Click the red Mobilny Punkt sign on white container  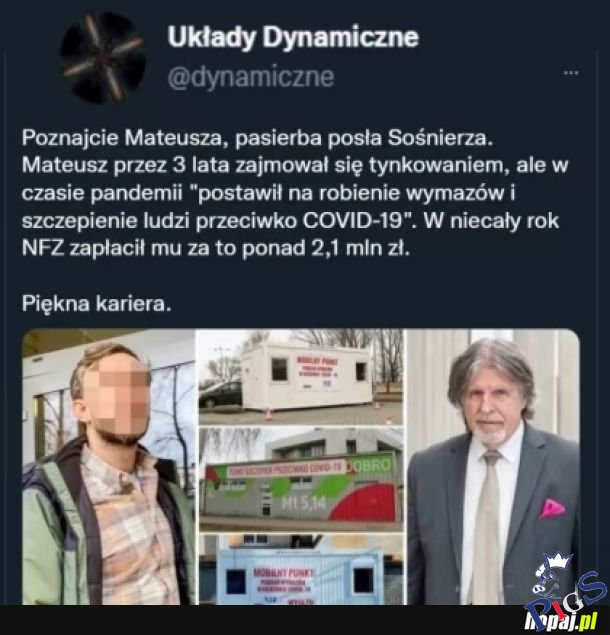(316, 373)
